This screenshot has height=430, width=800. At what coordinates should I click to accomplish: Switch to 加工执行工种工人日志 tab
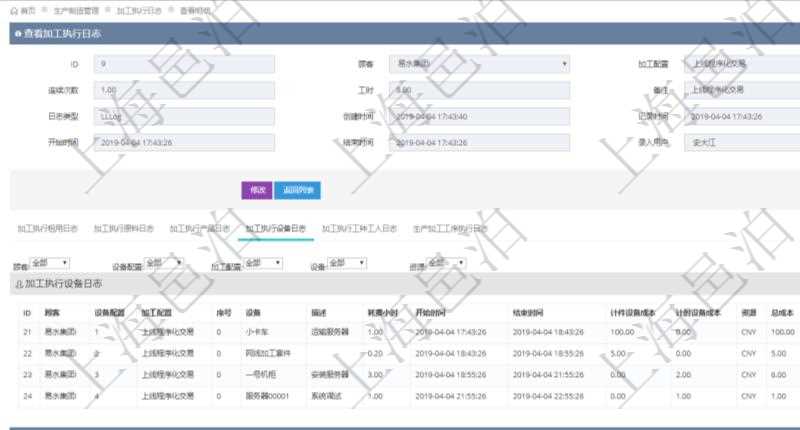359,229
